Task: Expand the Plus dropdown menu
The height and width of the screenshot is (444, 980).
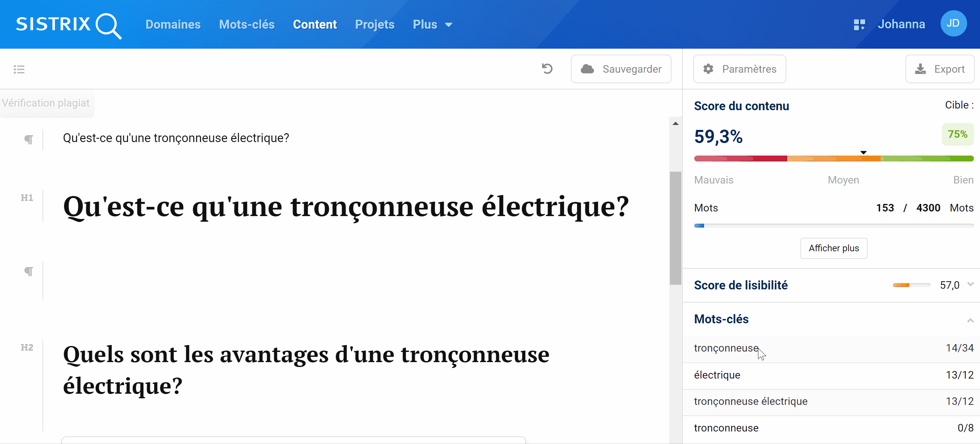Action: 432,25
